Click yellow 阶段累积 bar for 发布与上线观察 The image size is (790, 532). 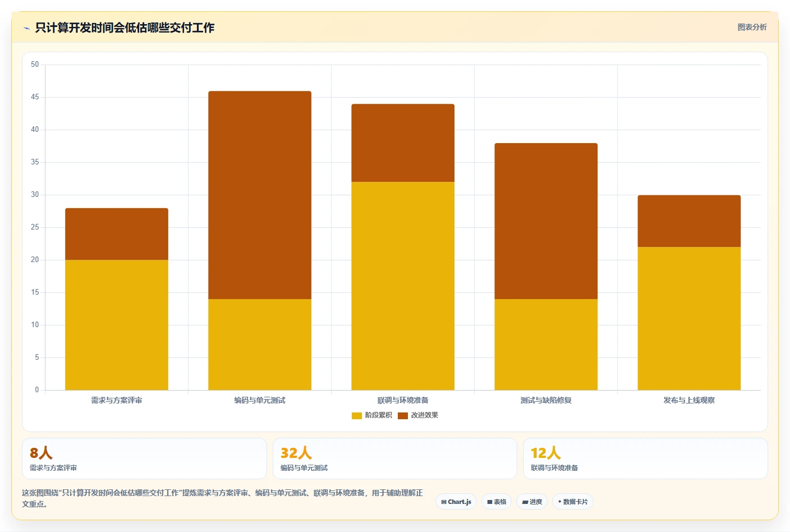point(689,318)
